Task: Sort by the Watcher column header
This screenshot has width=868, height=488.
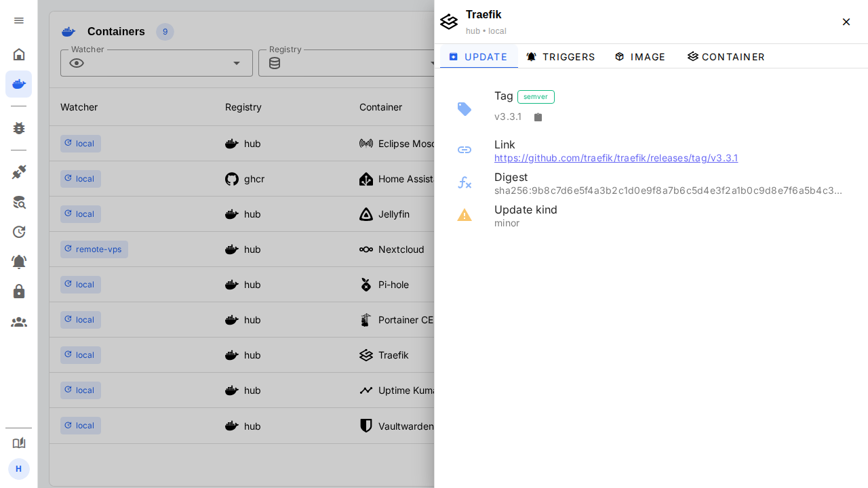Action: (79, 107)
